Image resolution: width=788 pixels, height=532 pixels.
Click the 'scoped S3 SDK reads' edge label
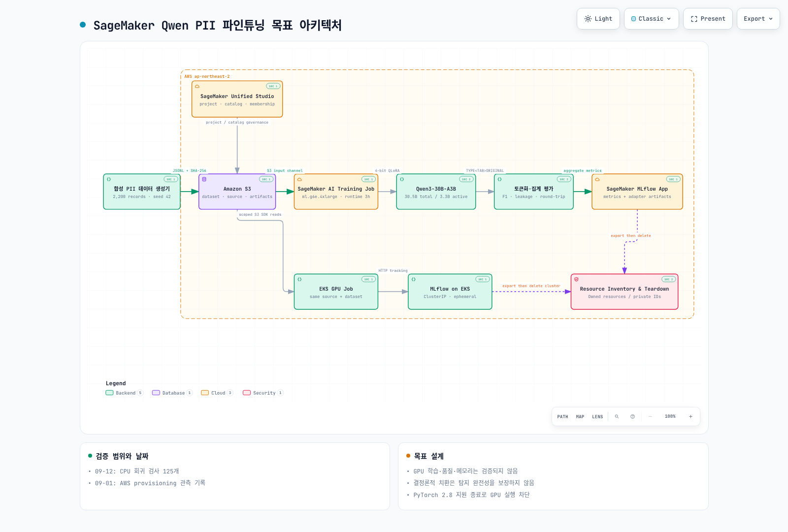point(260,215)
